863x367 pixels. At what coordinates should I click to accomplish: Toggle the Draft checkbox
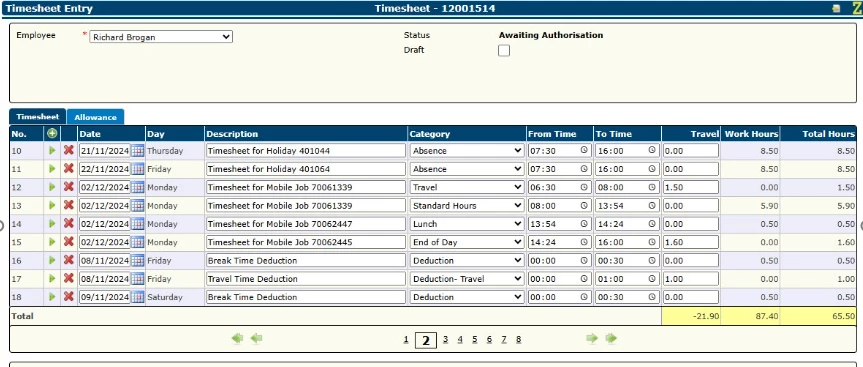click(x=504, y=51)
